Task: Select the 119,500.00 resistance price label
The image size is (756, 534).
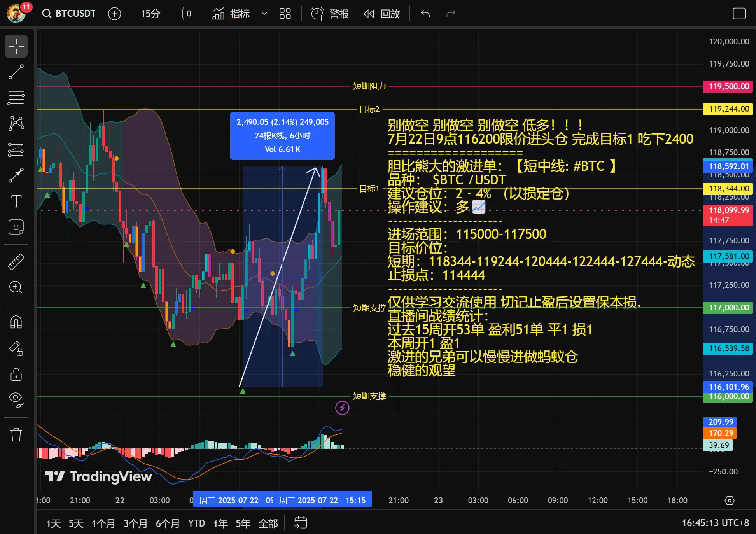Action: pos(728,86)
